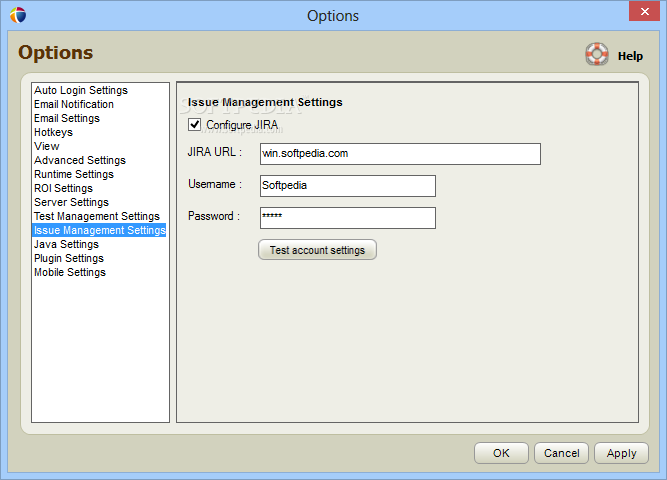Select Plugin Settings entry
Image resolution: width=667 pixels, height=480 pixels.
coord(69,258)
